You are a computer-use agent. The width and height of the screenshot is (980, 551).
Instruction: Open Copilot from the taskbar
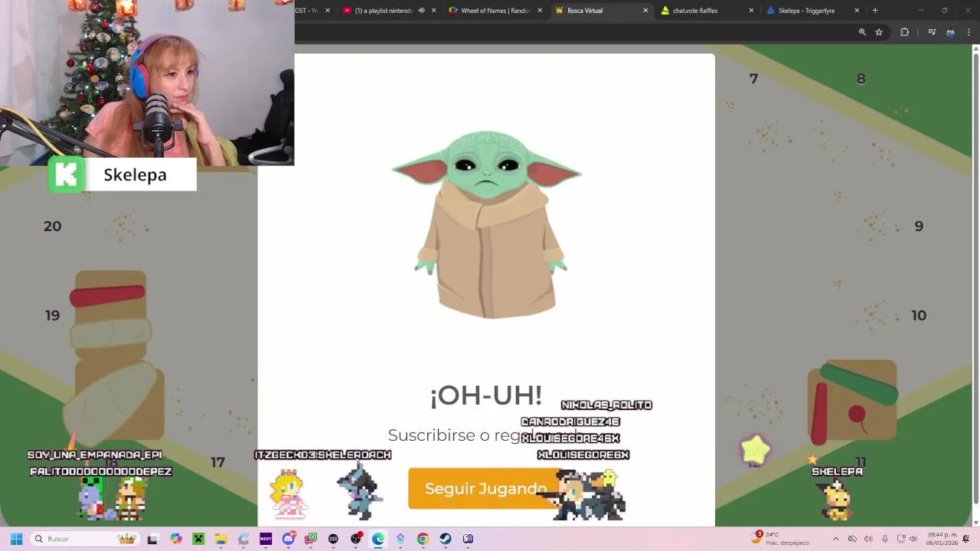coord(176,539)
